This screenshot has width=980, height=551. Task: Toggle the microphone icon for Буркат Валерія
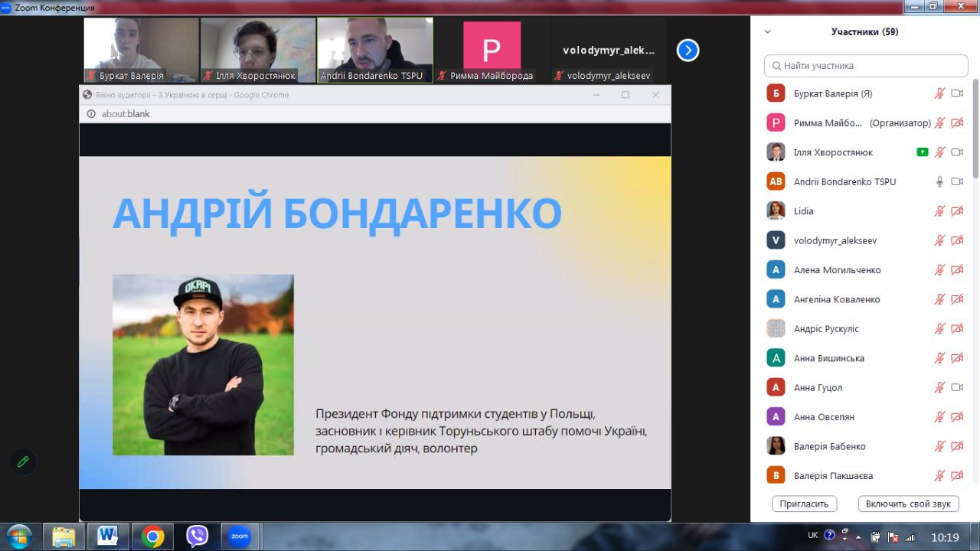939,93
